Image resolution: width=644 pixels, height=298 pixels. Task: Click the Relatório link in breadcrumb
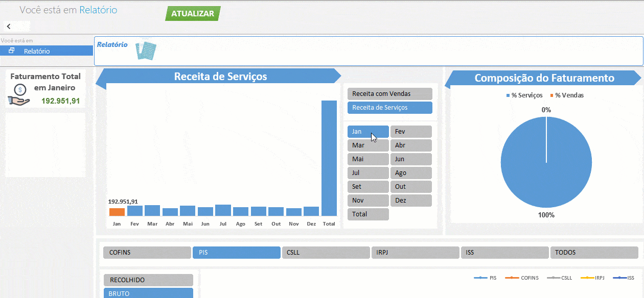coord(98,10)
